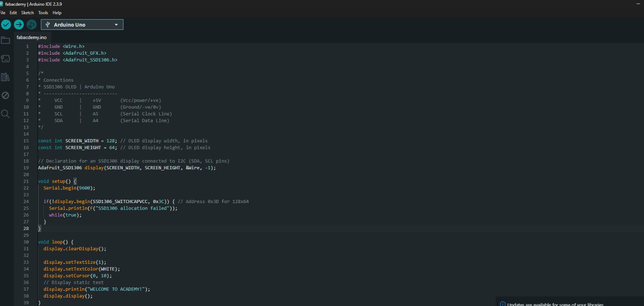Click the display.clearDisplay() statement

[75, 249]
